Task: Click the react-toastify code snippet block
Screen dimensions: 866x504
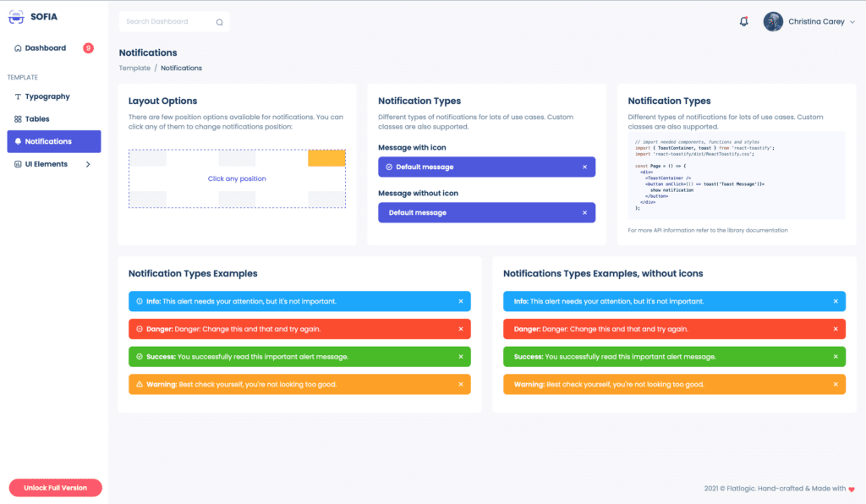Action: click(x=737, y=176)
